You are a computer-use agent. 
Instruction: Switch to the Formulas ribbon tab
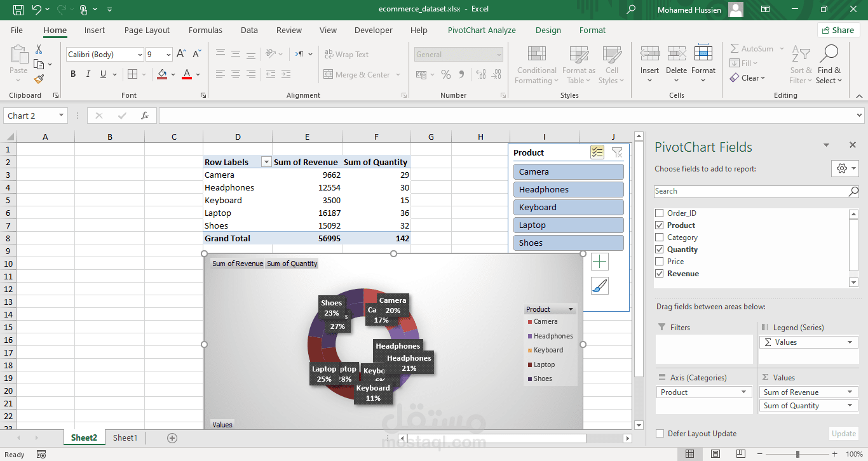[x=205, y=30]
